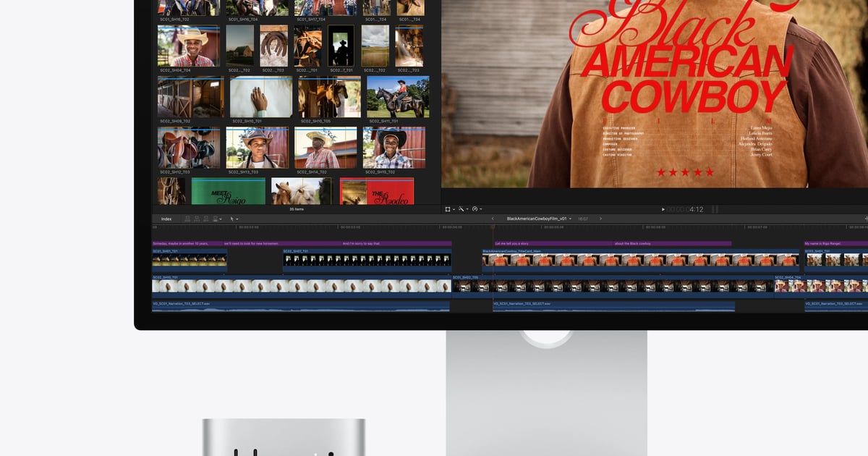Go forward in timeline history arrow
Viewport: 868px width, 456px height.
click(x=600, y=219)
